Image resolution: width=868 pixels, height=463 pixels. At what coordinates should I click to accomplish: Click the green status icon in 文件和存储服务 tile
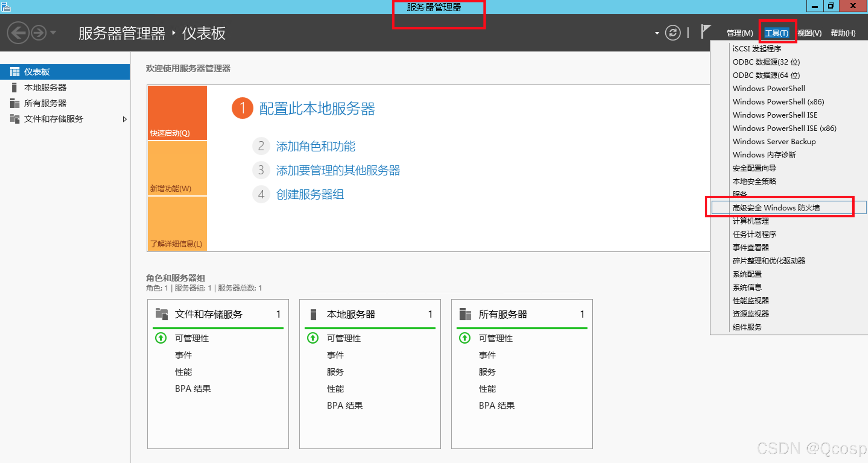(x=161, y=338)
